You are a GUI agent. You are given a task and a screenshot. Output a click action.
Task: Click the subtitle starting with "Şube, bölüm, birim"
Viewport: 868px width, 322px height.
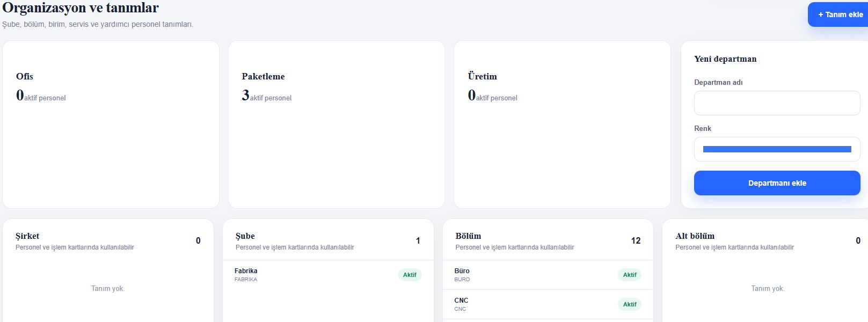[x=98, y=24]
